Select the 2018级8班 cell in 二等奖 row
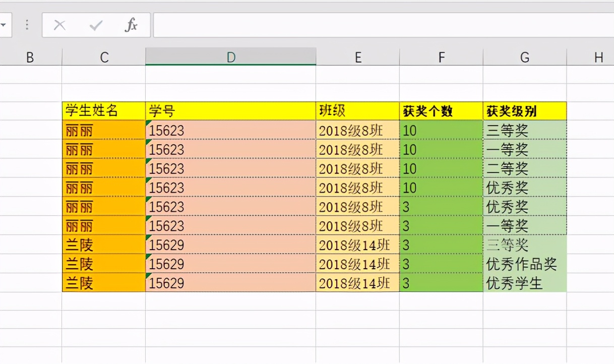 [358, 168]
